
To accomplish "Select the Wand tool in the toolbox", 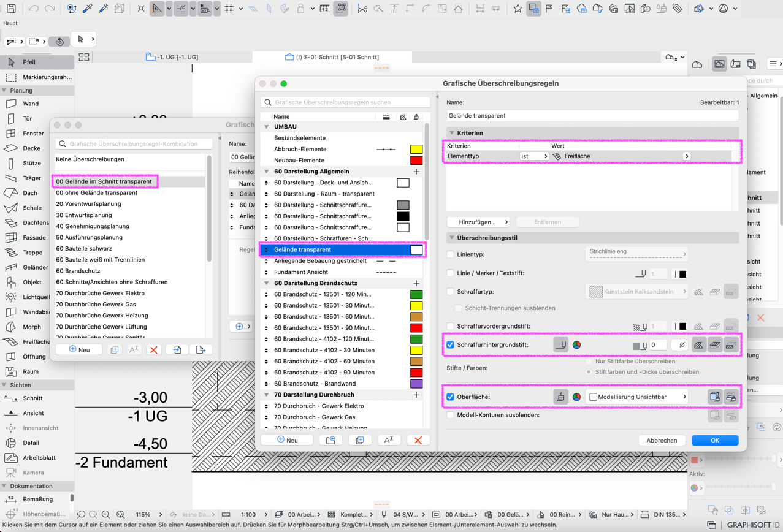I will click(37, 104).
